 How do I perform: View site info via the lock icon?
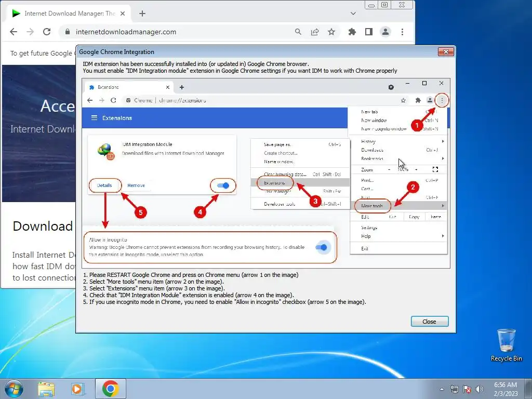[68, 32]
